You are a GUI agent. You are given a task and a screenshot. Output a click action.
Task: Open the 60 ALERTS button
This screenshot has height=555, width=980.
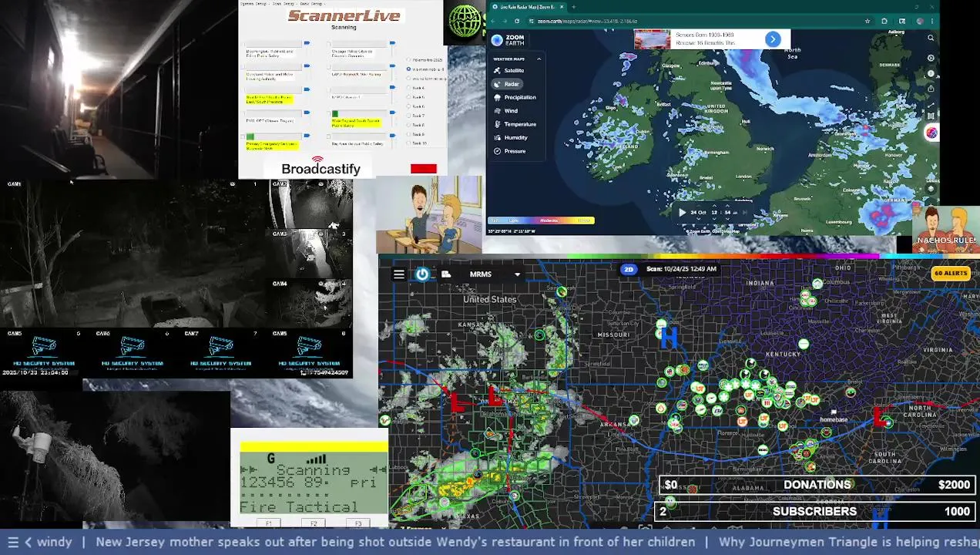click(951, 273)
